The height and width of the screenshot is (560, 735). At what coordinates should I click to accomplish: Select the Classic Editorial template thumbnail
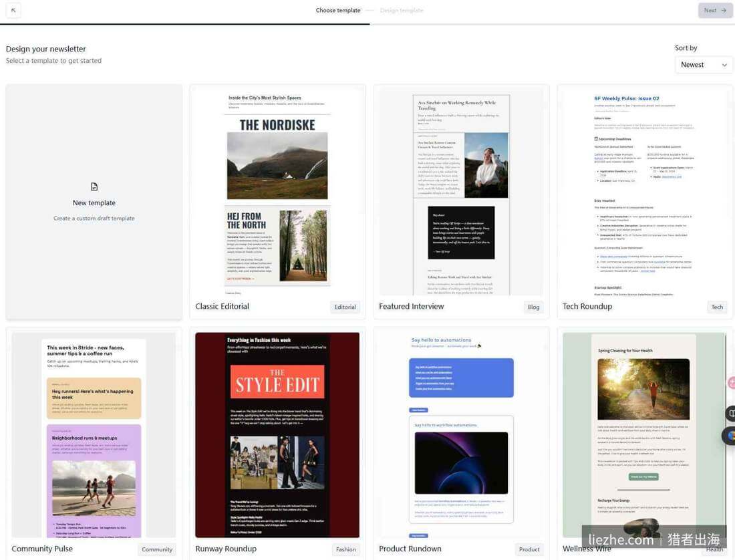277,191
